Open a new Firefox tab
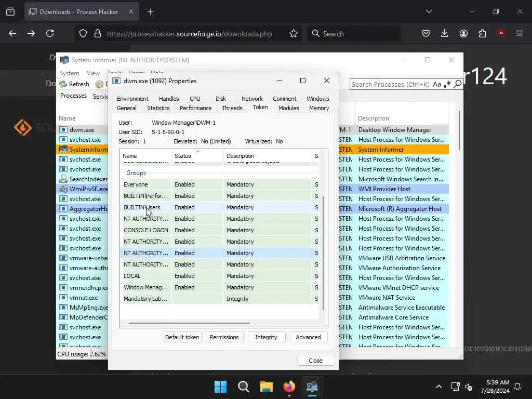This screenshot has width=532, height=399. [x=150, y=12]
